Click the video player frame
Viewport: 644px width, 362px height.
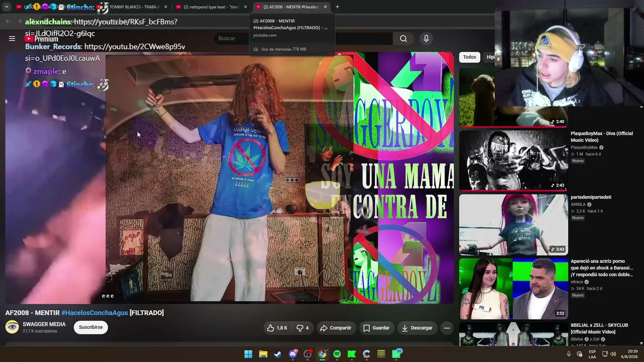tap(229, 177)
